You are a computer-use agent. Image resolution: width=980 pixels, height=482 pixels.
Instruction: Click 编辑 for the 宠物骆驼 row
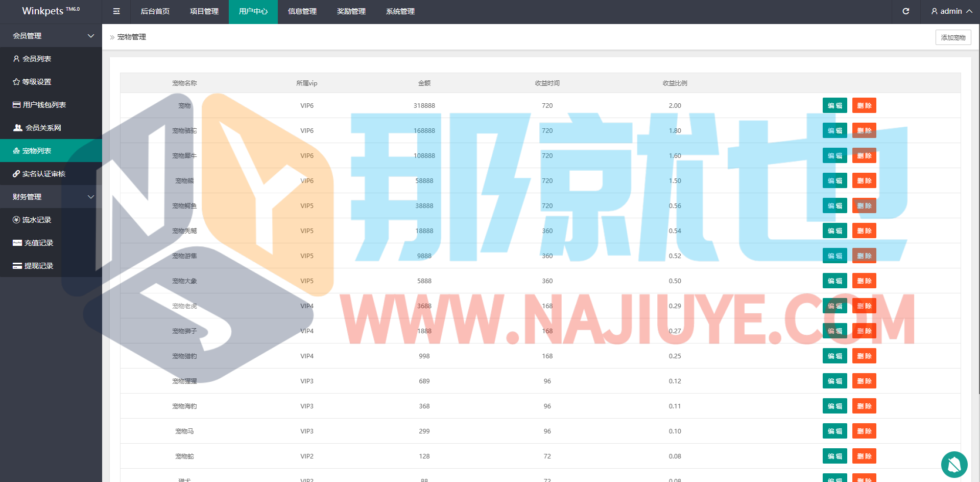(834, 131)
